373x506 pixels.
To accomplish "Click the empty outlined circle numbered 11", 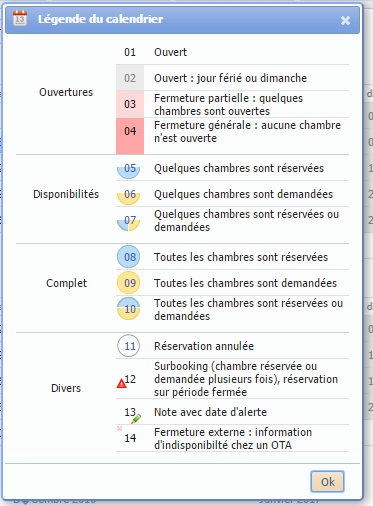I will point(128,346).
